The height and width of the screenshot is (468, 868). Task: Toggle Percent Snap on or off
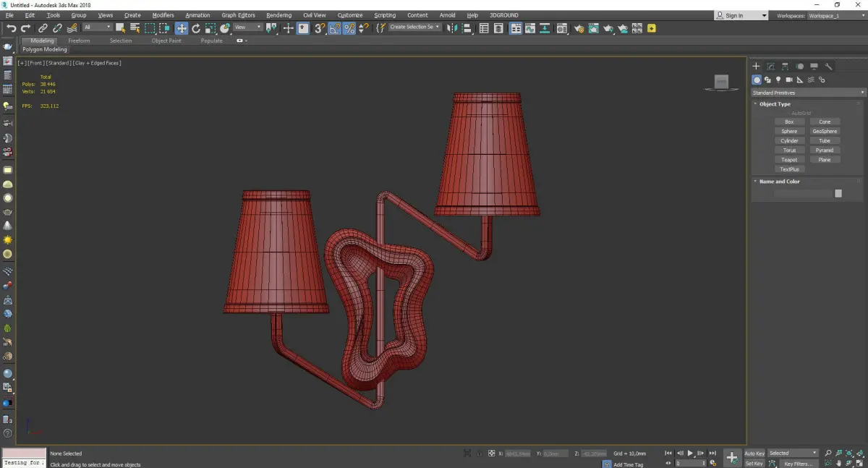coord(349,28)
